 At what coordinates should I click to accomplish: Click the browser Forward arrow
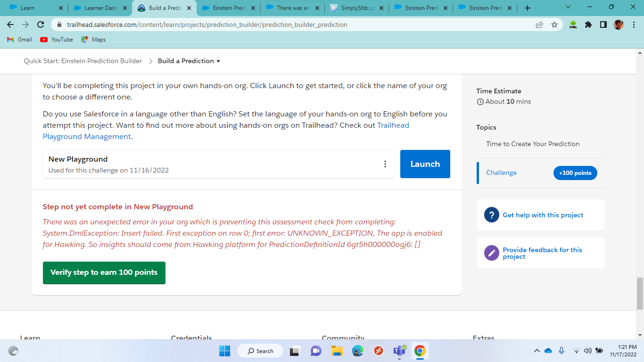pos(25,25)
